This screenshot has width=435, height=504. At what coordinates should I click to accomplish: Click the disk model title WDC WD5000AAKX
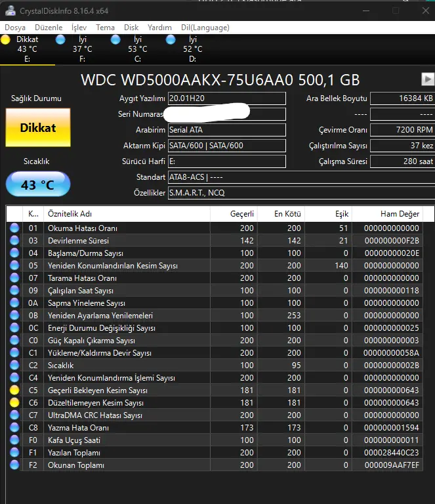220,79
